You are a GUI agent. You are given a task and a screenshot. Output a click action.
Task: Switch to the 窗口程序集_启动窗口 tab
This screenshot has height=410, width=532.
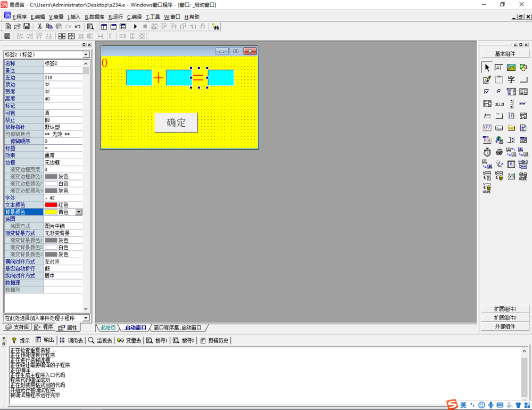coord(178,327)
